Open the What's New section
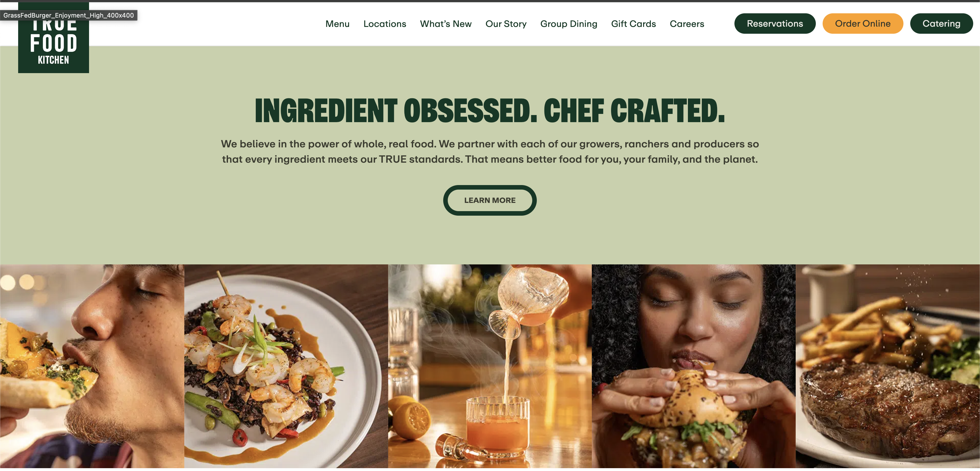 tap(445, 24)
